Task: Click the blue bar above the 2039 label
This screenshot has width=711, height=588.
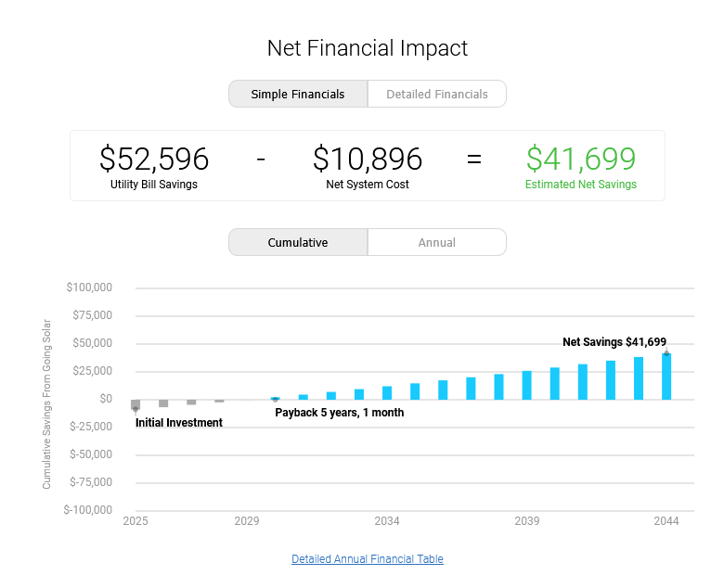Action: (527, 385)
